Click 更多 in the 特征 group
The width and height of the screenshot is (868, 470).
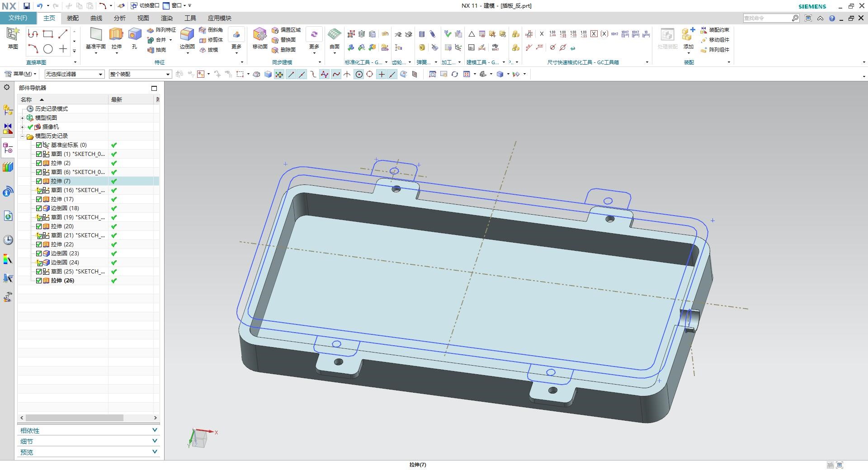pos(236,40)
